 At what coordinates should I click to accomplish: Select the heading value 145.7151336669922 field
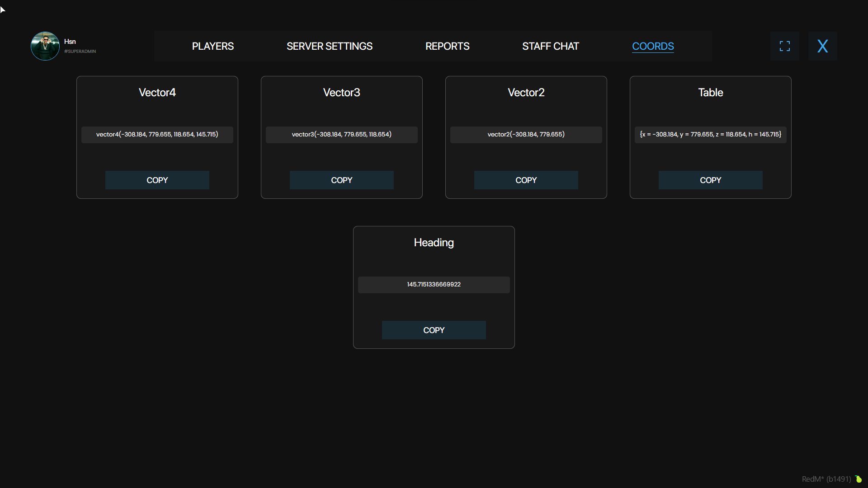[434, 284]
